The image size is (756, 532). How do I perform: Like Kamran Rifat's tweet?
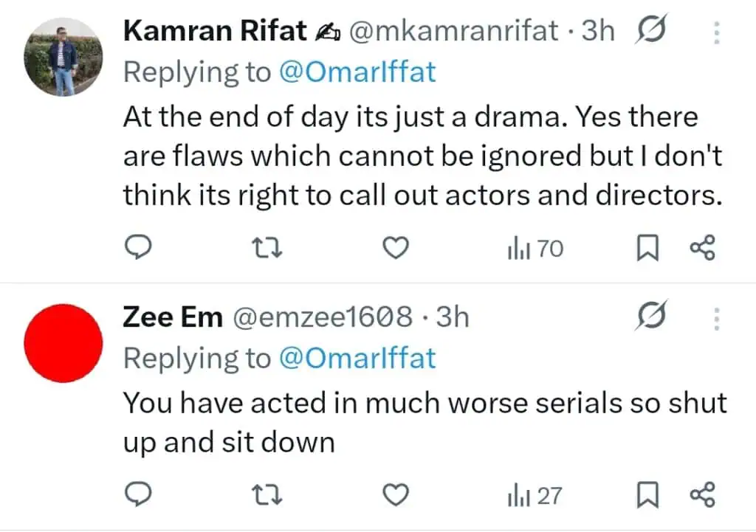tap(398, 249)
